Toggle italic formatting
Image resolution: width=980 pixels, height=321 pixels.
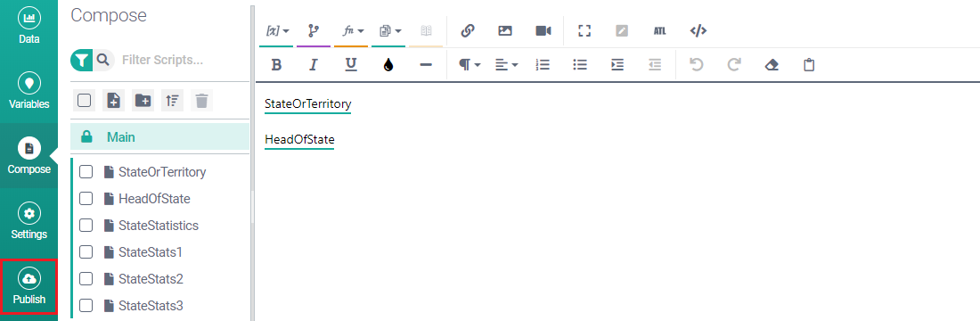(314, 65)
